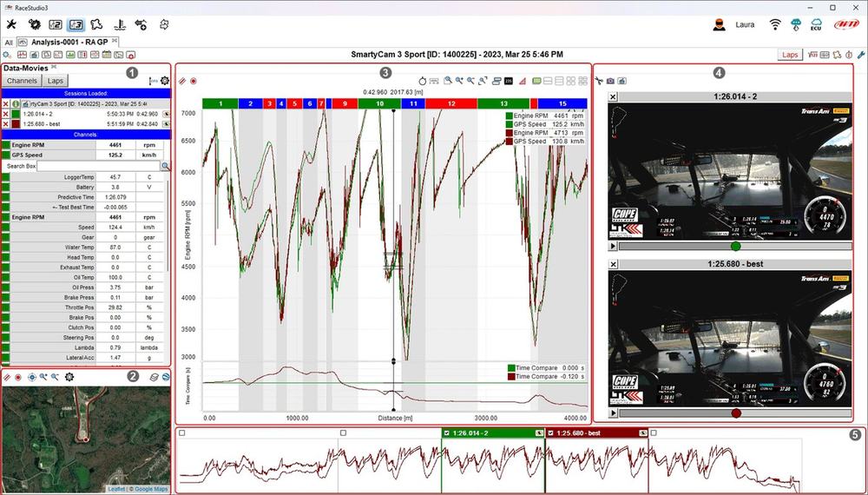Open the ECU cloud icon
Image resolution: width=868 pixels, height=495 pixels.
[816, 24]
